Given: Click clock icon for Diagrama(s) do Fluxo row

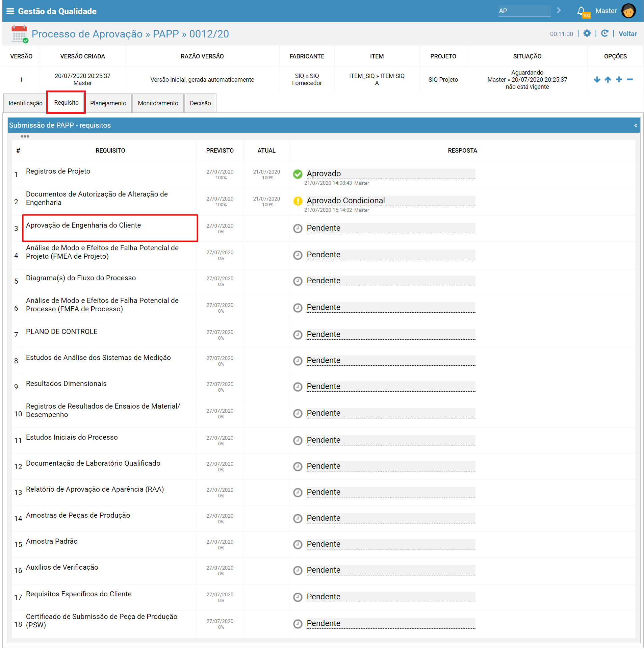Looking at the screenshot, I should 298,281.
